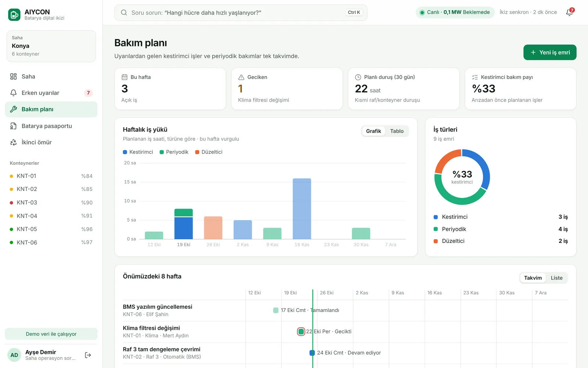
Task: Click the Periyodik row showing 4 iş
Action: coord(501,229)
